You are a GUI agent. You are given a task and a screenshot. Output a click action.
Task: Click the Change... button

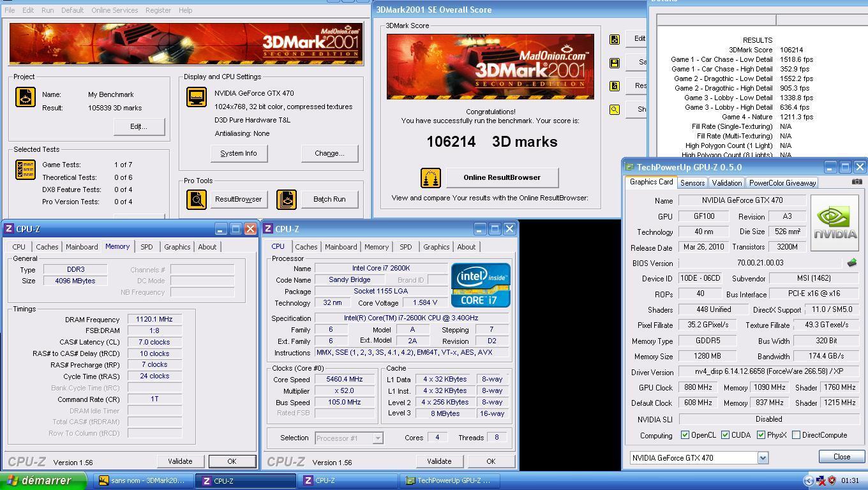329,153
